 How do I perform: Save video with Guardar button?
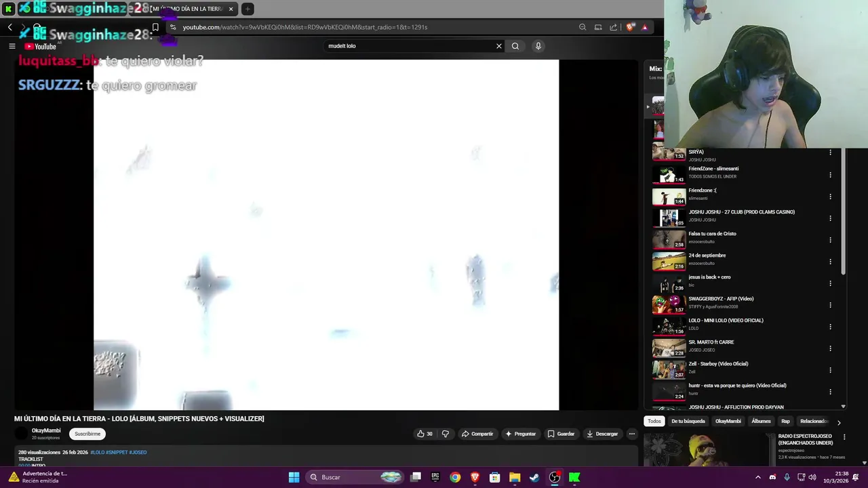pos(561,434)
